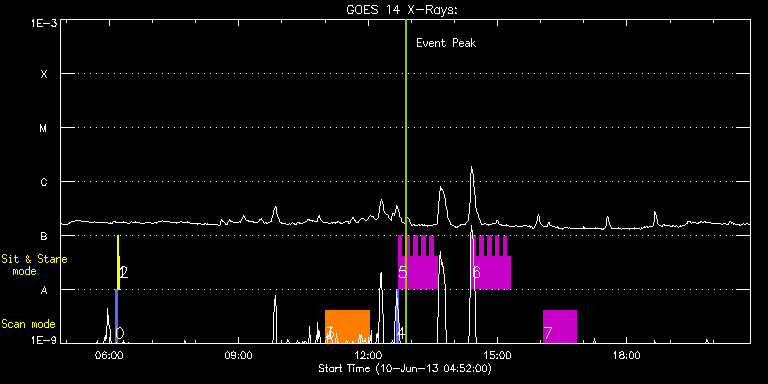768x384 pixels.
Task: Click the 'GOES 14 X-Rays:' title
Action: (x=402, y=10)
